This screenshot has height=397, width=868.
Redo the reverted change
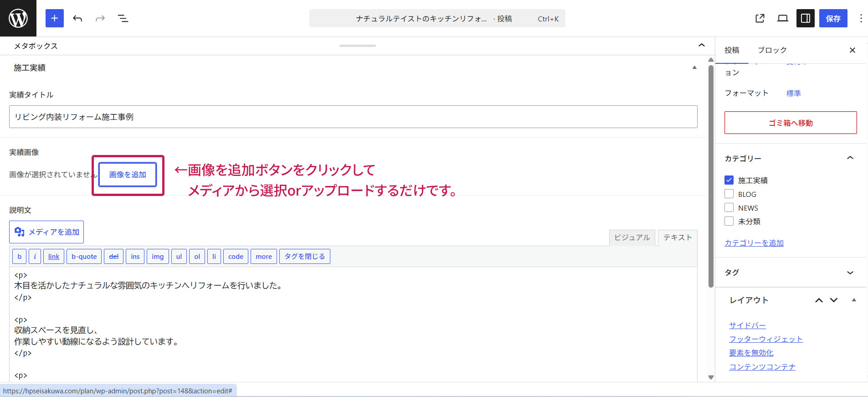coord(100,18)
